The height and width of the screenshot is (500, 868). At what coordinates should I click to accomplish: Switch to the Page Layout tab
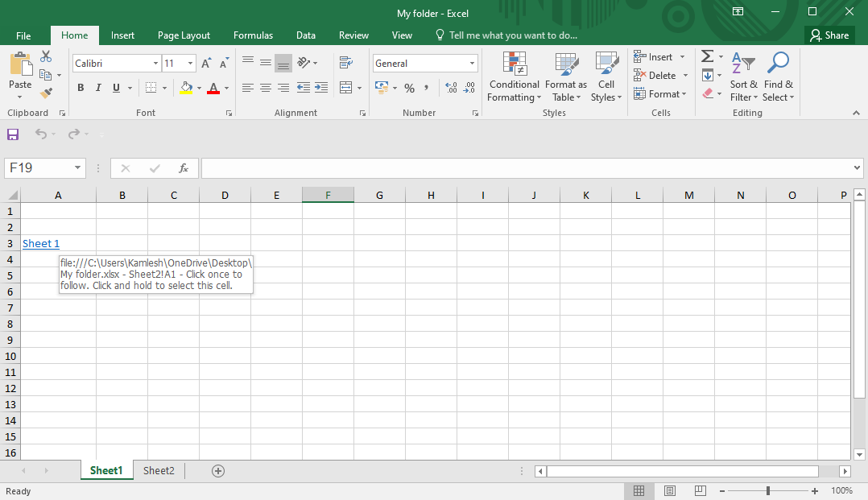(184, 35)
